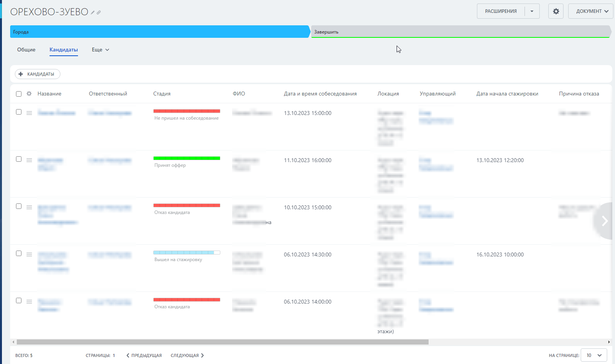Open the row menu for 13.10.2023 candidate
615x364 pixels.
29,113
